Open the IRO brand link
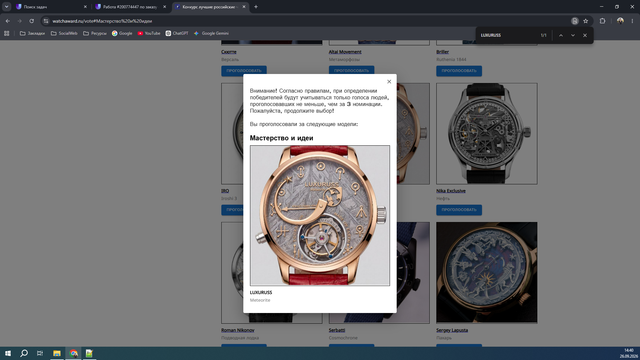This screenshot has width=640, height=360. [225, 191]
